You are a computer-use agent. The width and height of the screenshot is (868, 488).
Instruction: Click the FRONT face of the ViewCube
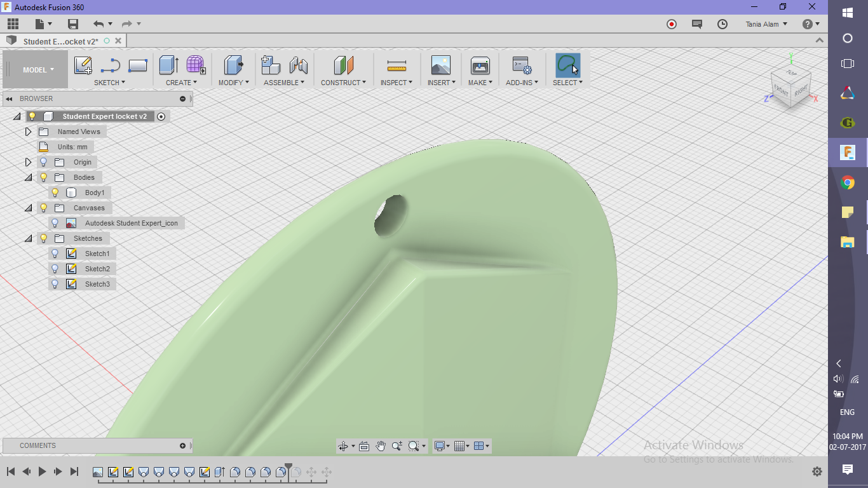[x=782, y=92]
